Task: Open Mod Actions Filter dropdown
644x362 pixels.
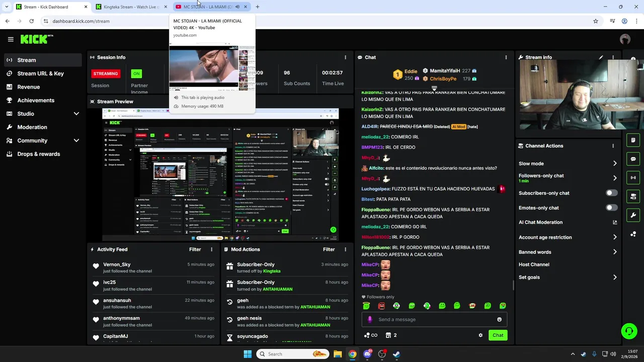Action: point(329,249)
